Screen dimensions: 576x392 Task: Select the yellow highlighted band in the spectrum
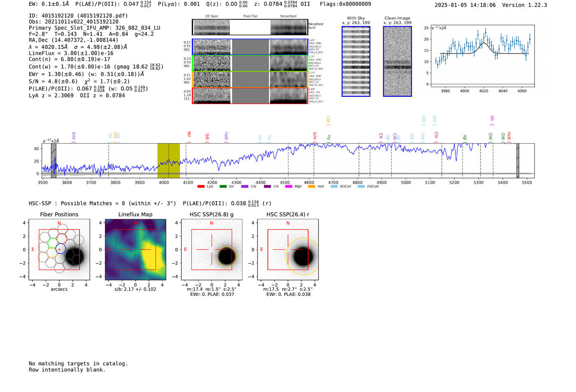coord(169,161)
